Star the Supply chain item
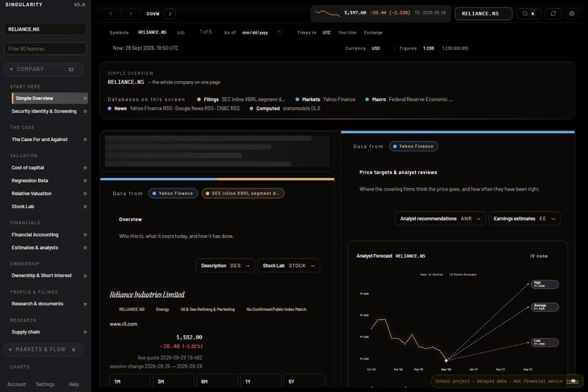Viewport: 588px width, 392px height. tap(85, 332)
